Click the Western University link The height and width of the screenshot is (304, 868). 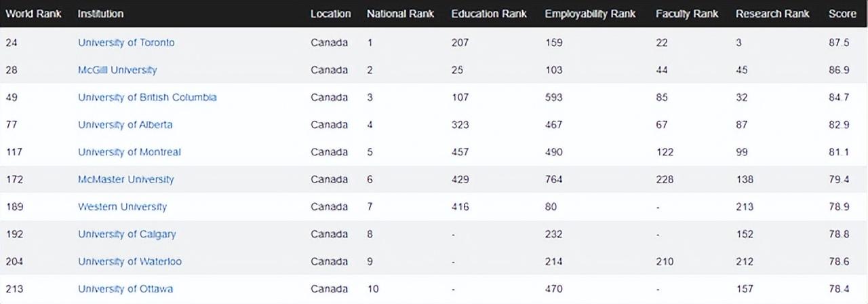tap(122, 207)
